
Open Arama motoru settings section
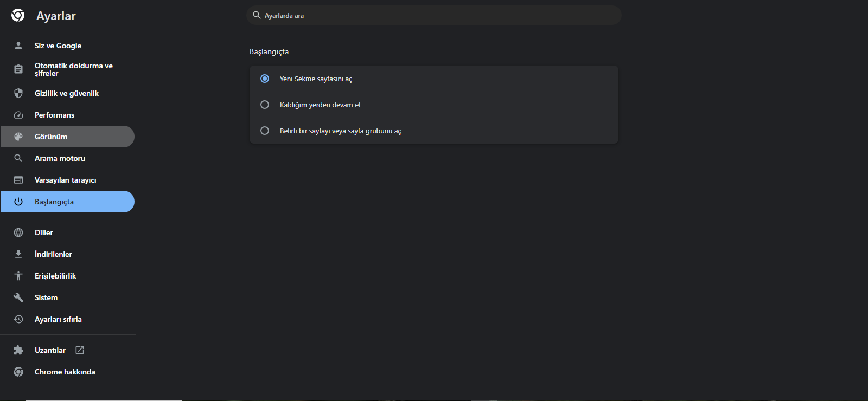[x=60, y=158]
